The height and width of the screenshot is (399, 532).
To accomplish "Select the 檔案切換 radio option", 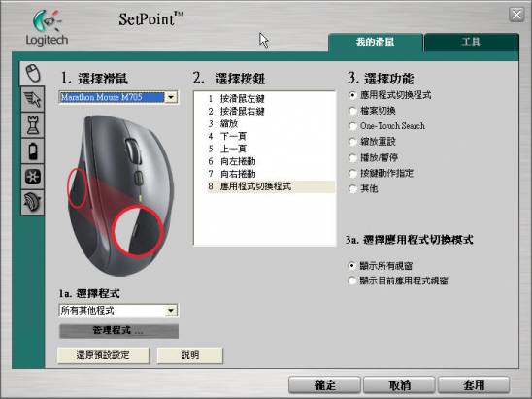I will (x=352, y=111).
